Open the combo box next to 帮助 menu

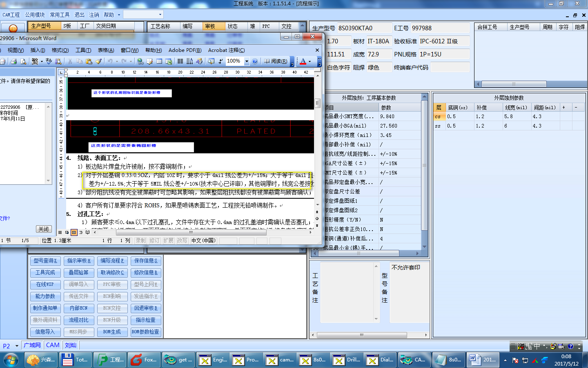pos(143,15)
